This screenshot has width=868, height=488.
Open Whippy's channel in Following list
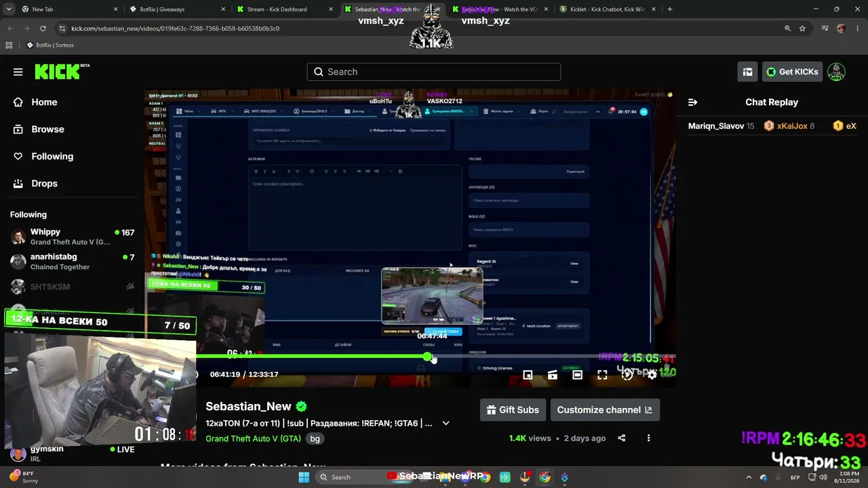73,237
